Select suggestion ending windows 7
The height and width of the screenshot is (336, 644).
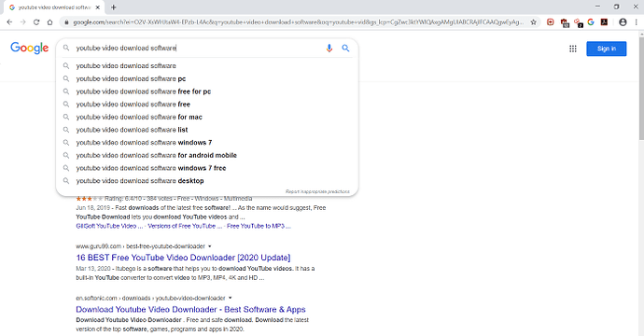[207, 142]
